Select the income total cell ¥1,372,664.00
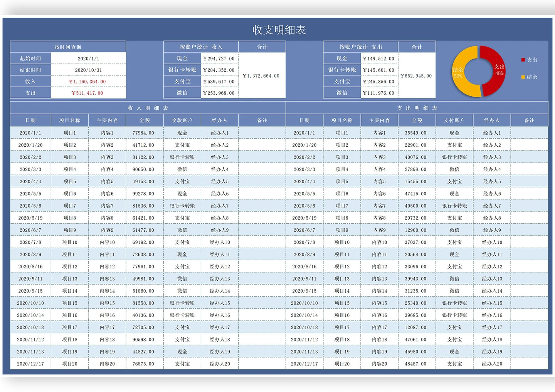This screenshot has height=392, width=555. tap(262, 76)
